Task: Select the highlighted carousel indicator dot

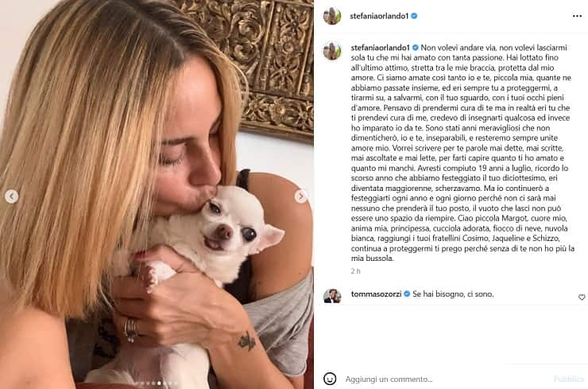Action: pyautogui.click(x=160, y=383)
